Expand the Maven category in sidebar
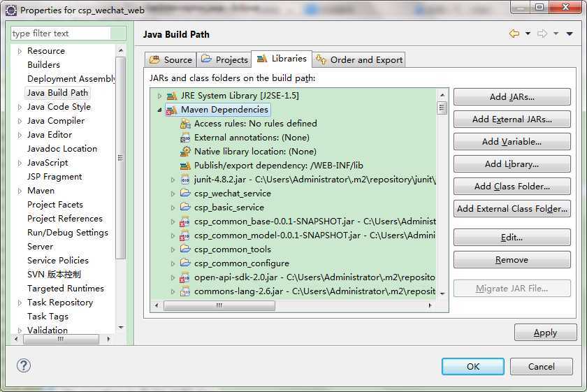 tap(20, 191)
